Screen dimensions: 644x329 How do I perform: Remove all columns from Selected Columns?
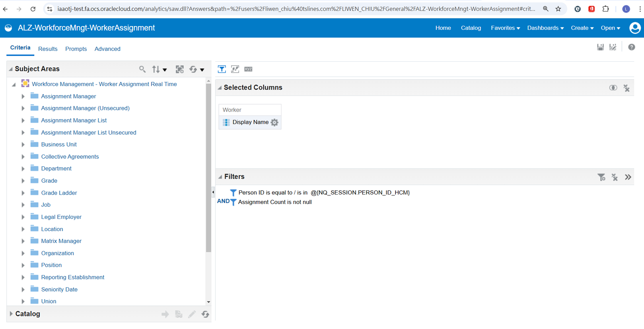coord(626,88)
